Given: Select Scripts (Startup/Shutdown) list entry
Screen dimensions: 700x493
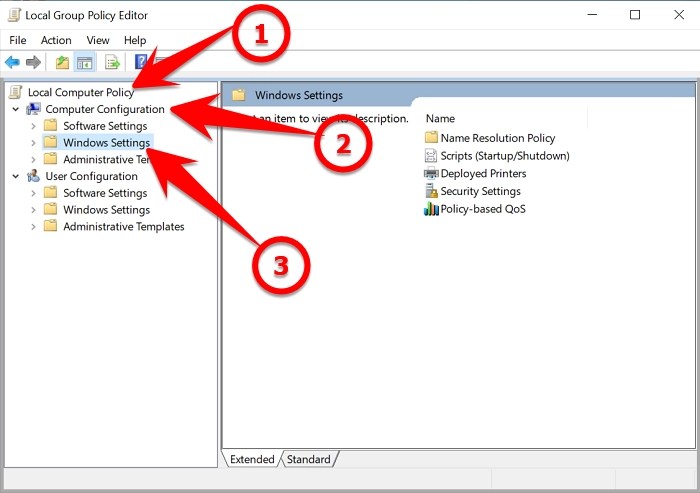Looking at the screenshot, I should coord(505,156).
